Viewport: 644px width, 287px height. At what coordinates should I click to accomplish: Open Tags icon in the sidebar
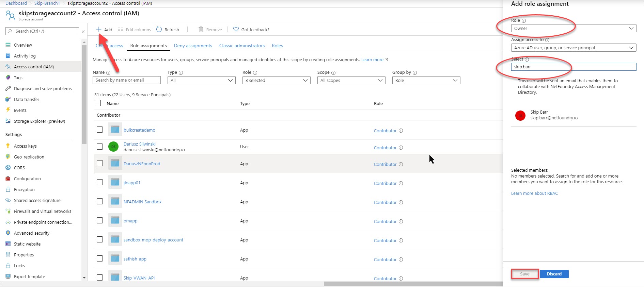8,78
